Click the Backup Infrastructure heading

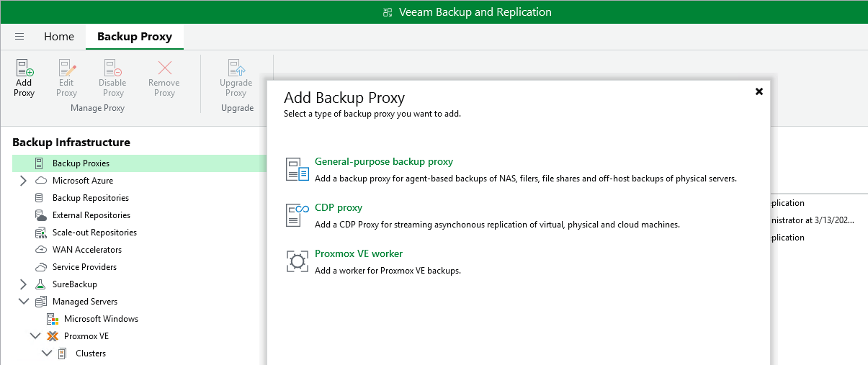tap(71, 143)
